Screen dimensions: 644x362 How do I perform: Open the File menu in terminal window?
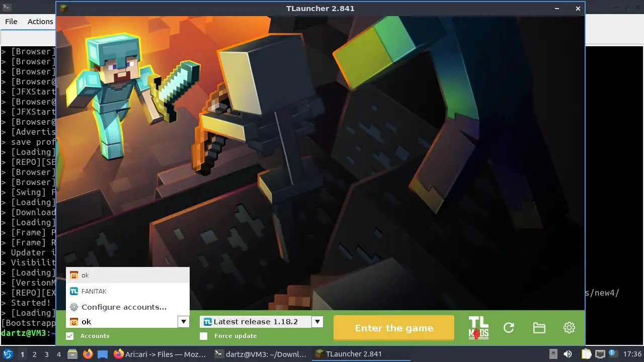click(x=11, y=21)
